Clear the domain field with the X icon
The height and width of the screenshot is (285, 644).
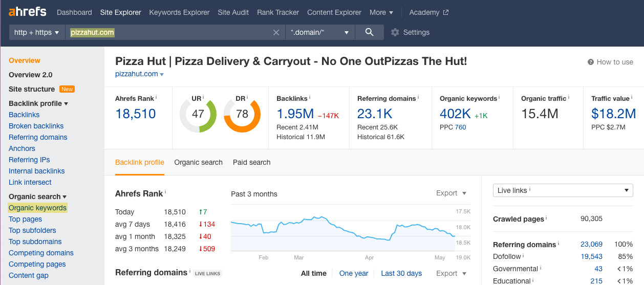pos(276,32)
